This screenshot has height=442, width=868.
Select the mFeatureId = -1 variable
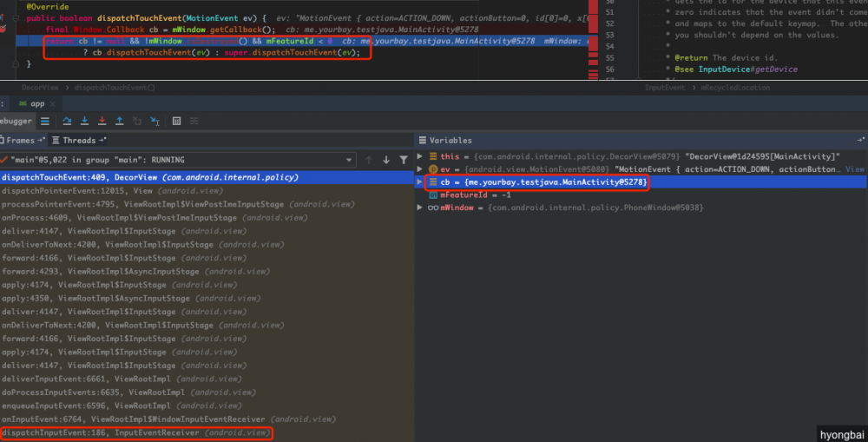click(x=641, y=195)
